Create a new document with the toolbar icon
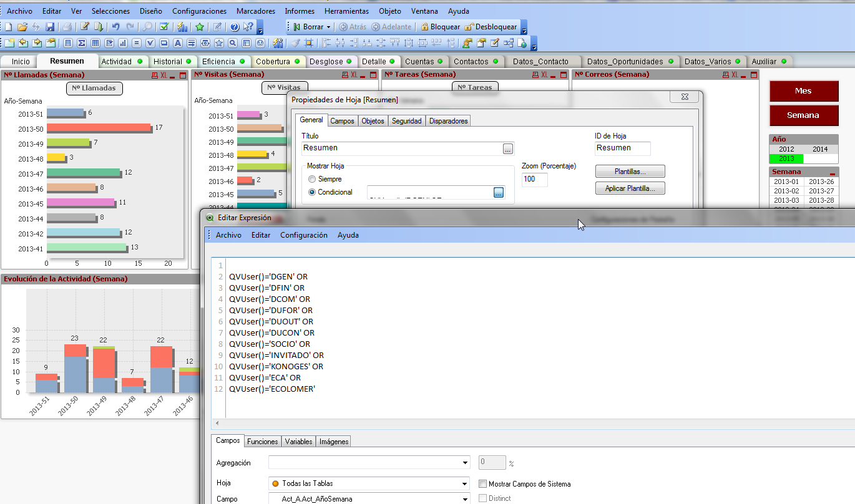Viewport: 855px width, 504px height. click(8, 27)
